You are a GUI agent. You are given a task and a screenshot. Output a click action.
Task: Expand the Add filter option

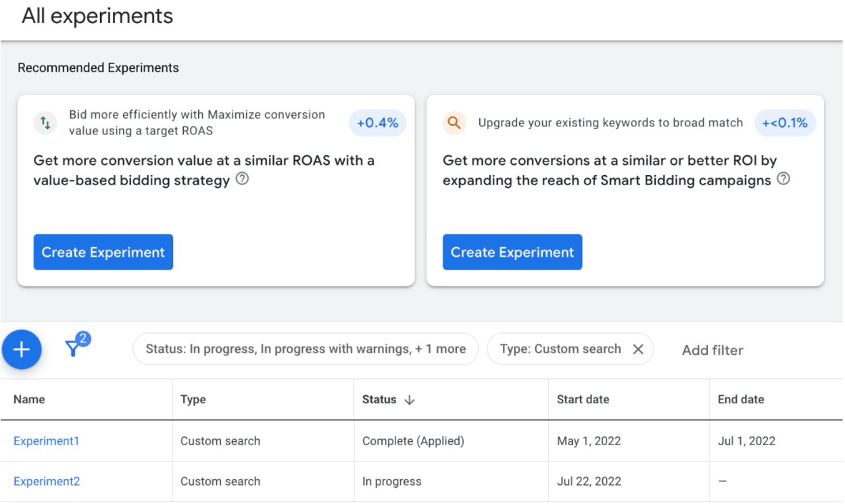(x=712, y=350)
